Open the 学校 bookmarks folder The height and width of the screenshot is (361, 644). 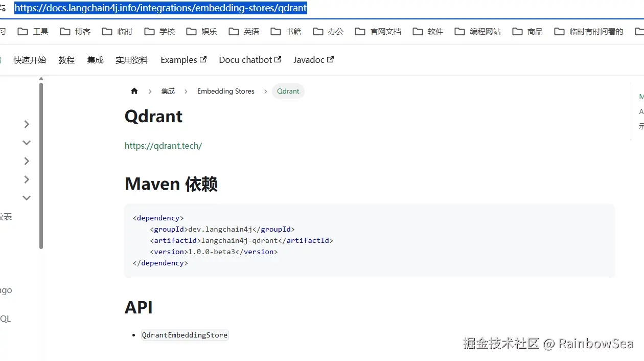[x=160, y=32]
